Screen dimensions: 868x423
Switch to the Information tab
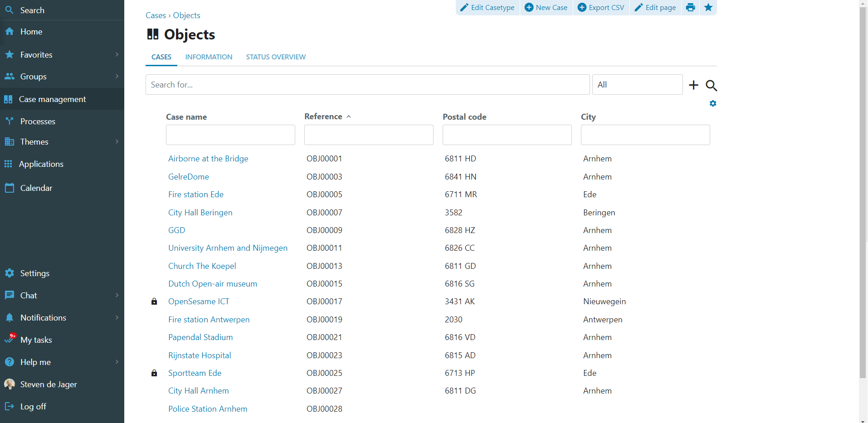[x=209, y=57]
